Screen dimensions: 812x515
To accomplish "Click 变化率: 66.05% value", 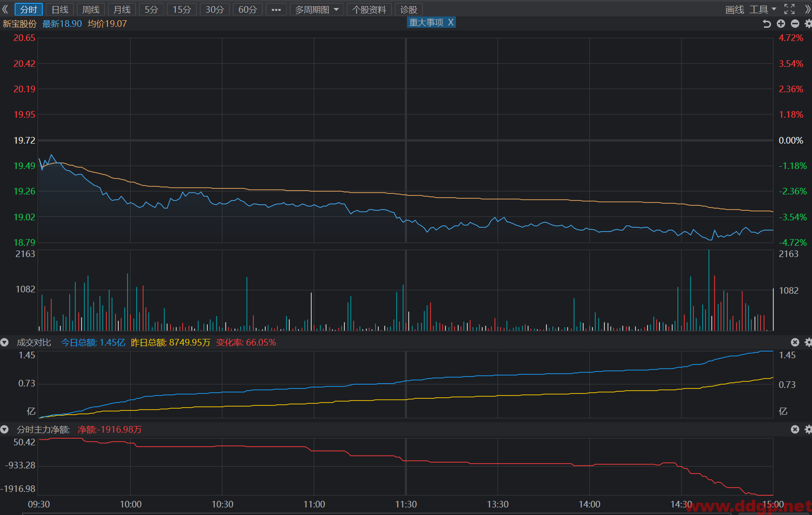I will 246,342.
